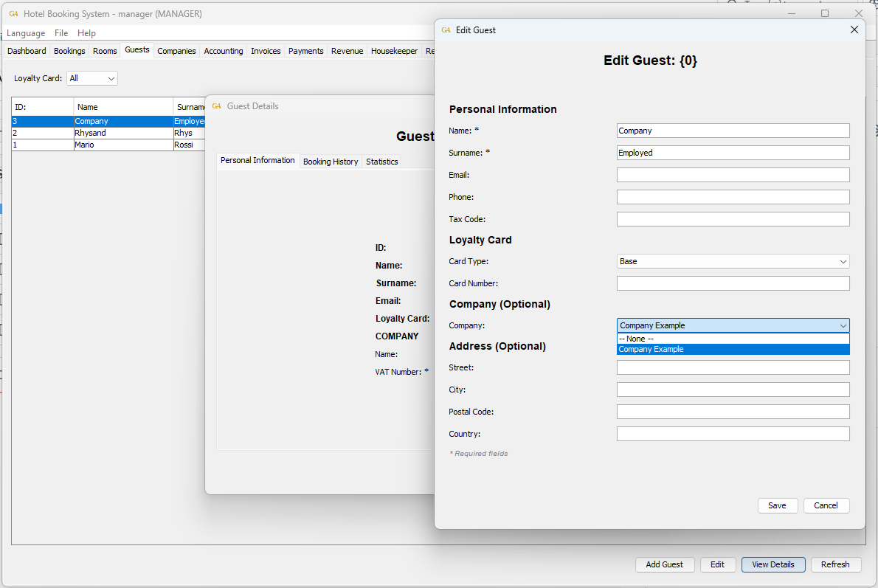Open the File menu

click(x=61, y=33)
